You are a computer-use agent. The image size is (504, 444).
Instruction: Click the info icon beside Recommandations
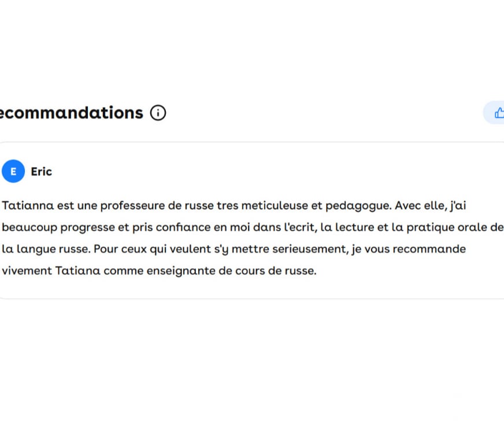pos(158,113)
